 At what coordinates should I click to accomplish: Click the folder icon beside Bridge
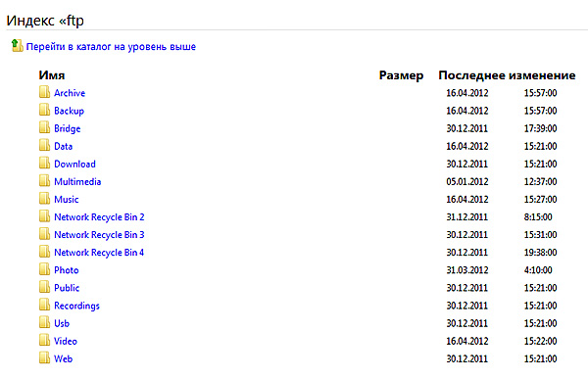[44, 128]
